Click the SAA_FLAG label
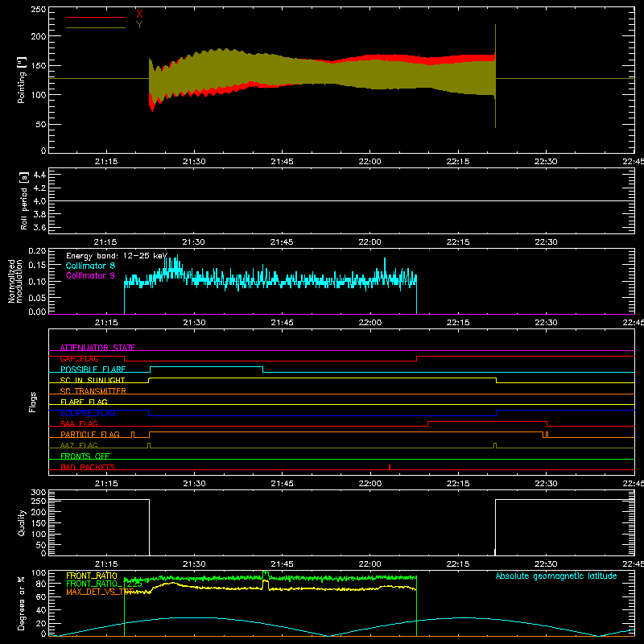This screenshot has height=644, width=644. click(79, 423)
